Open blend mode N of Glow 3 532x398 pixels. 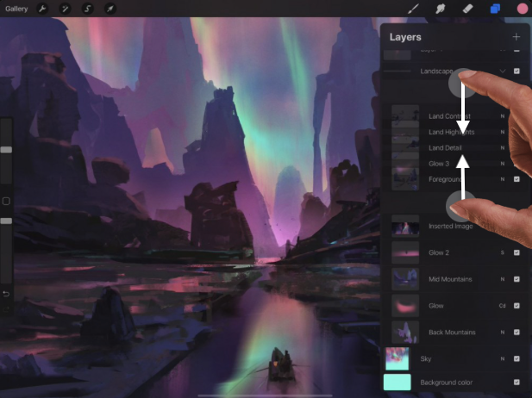click(x=503, y=164)
